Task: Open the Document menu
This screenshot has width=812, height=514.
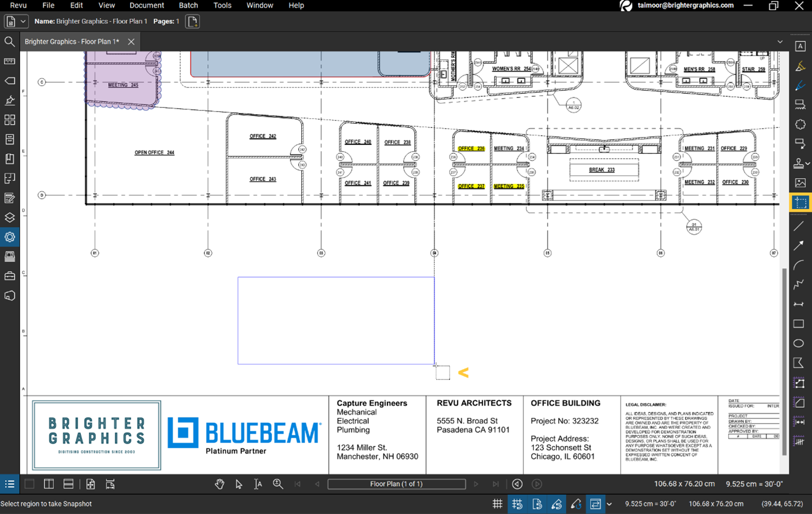Action: coord(147,5)
